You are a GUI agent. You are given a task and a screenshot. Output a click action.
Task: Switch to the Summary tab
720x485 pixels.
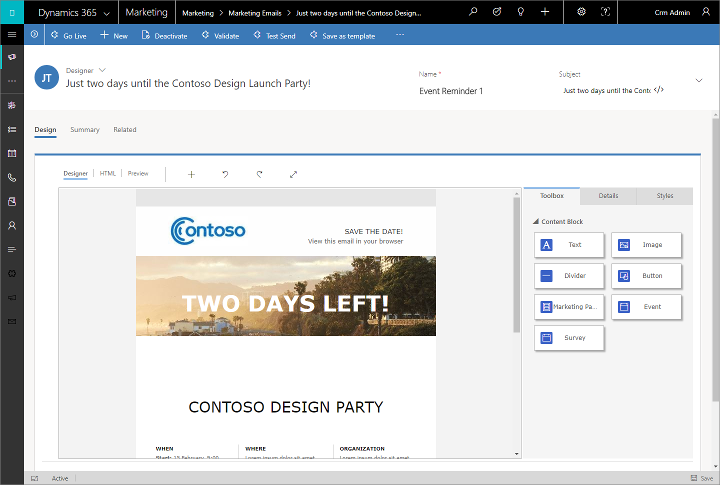pos(84,130)
